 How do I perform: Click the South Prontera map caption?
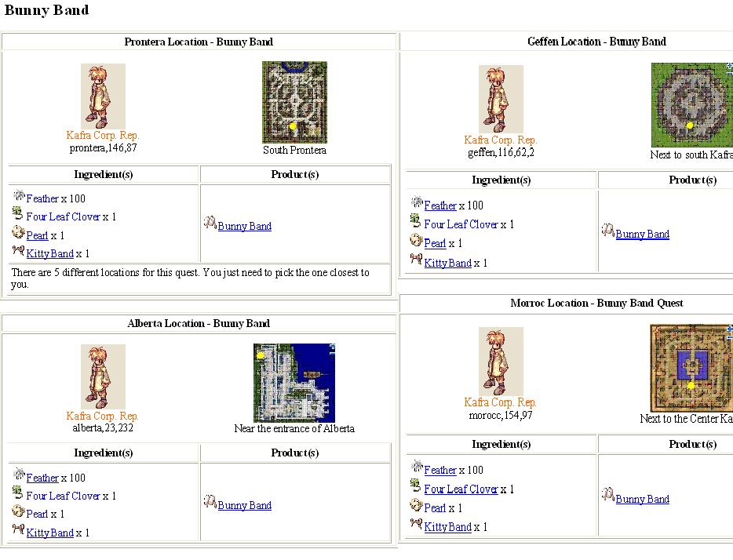coord(294,150)
